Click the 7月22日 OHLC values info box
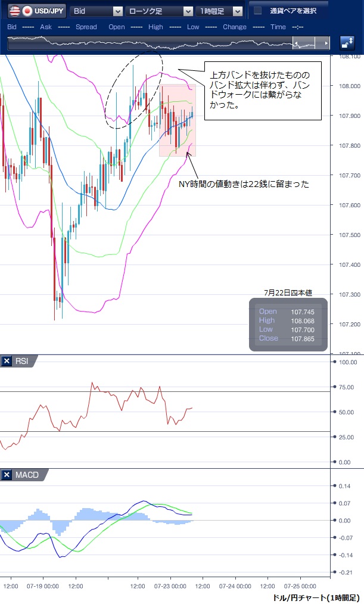The width and height of the screenshot is (364, 604). [288, 325]
